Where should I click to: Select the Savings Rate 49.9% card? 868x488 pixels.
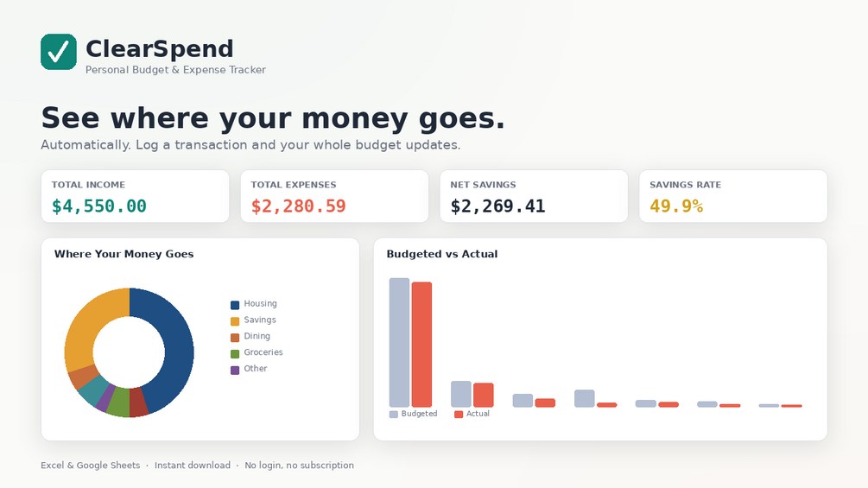pos(733,196)
